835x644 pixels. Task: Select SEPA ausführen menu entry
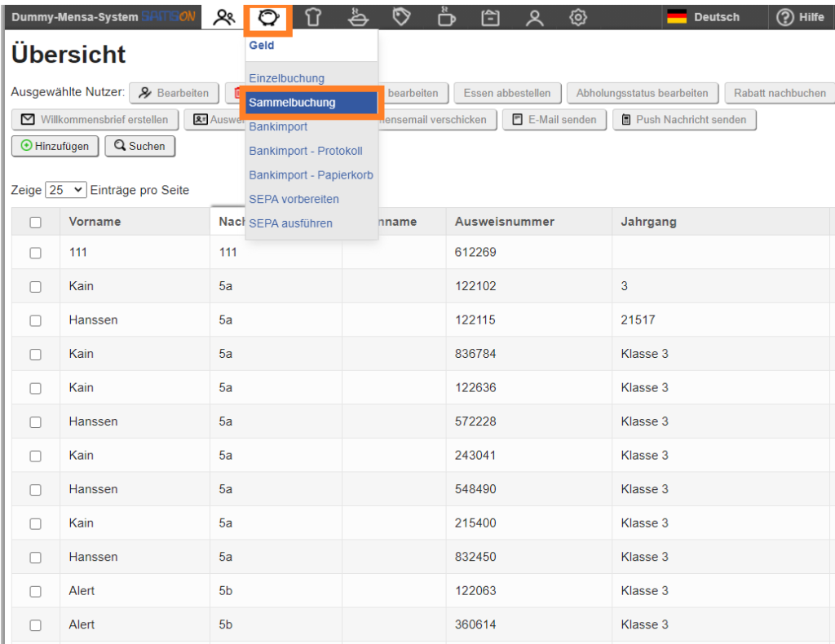tap(291, 223)
